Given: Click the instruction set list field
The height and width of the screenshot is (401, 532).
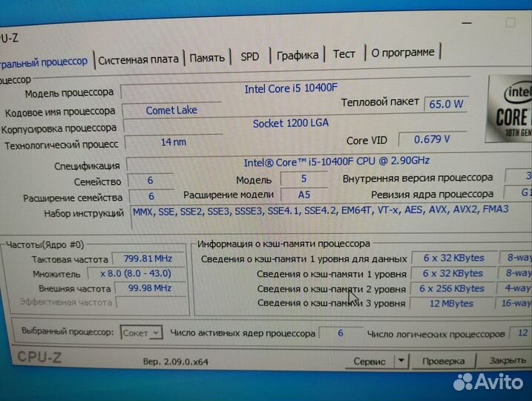Looking at the screenshot, I should click(x=331, y=218).
